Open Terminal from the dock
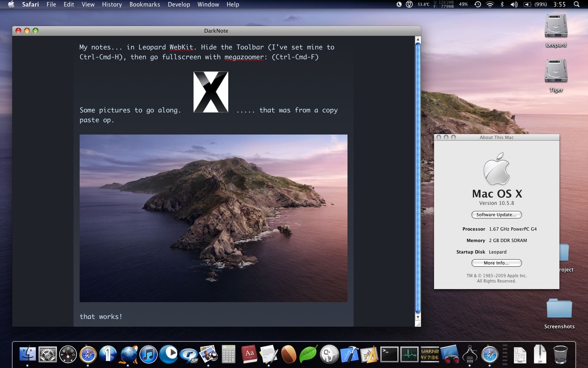 [x=389, y=354]
